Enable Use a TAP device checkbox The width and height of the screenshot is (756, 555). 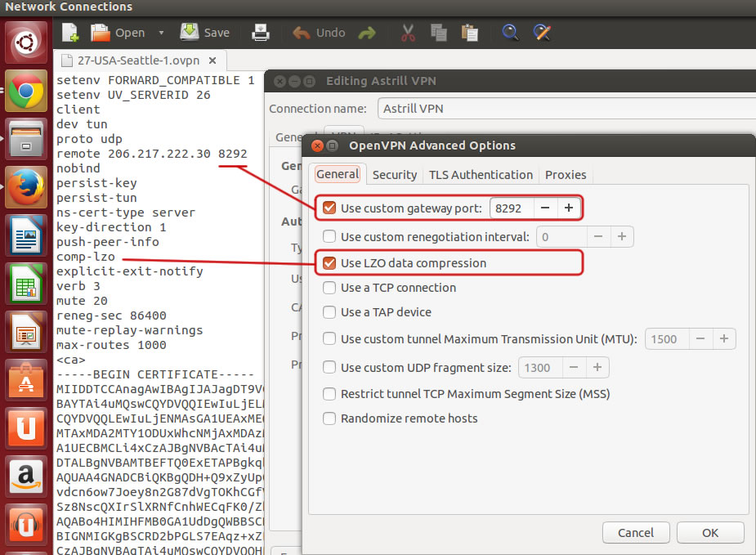point(329,312)
